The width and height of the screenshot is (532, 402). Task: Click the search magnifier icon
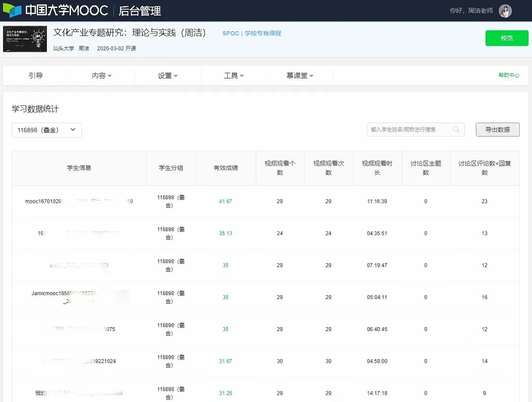tap(457, 130)
